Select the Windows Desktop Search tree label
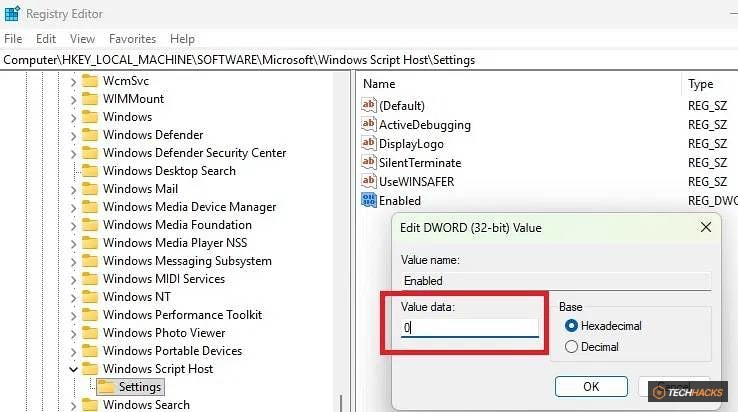Screen dimensions: 738x412 pos(169,171)
